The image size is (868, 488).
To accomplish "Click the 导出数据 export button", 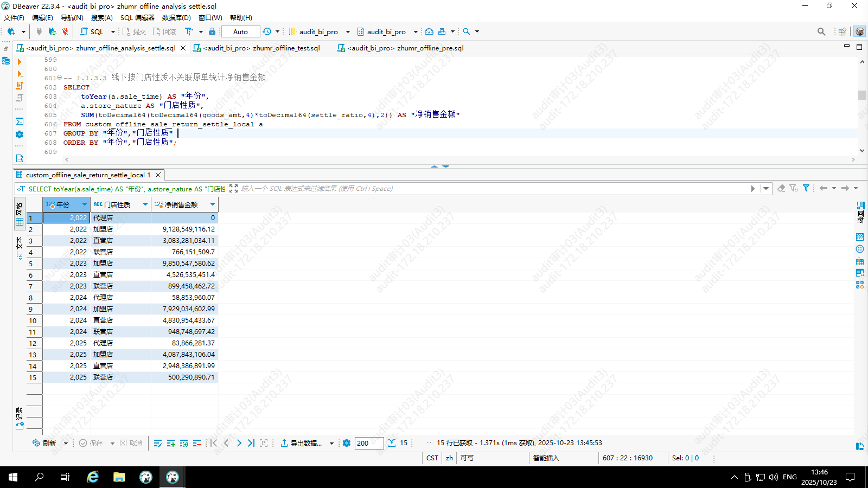I will [301, 444].
